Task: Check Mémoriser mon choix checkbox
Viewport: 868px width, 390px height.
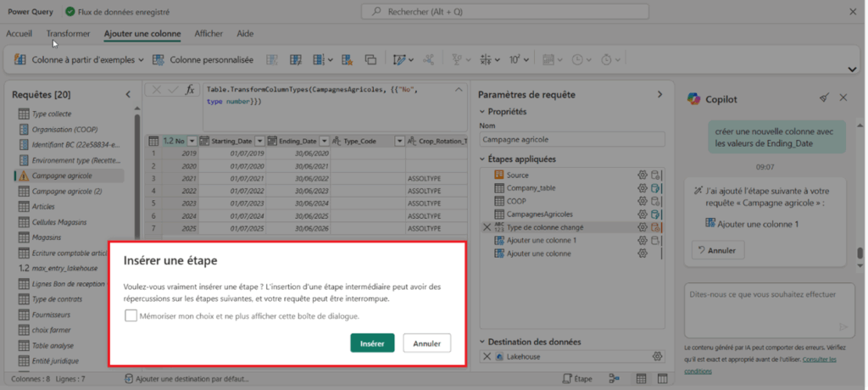Action: (x=131, y=315)
